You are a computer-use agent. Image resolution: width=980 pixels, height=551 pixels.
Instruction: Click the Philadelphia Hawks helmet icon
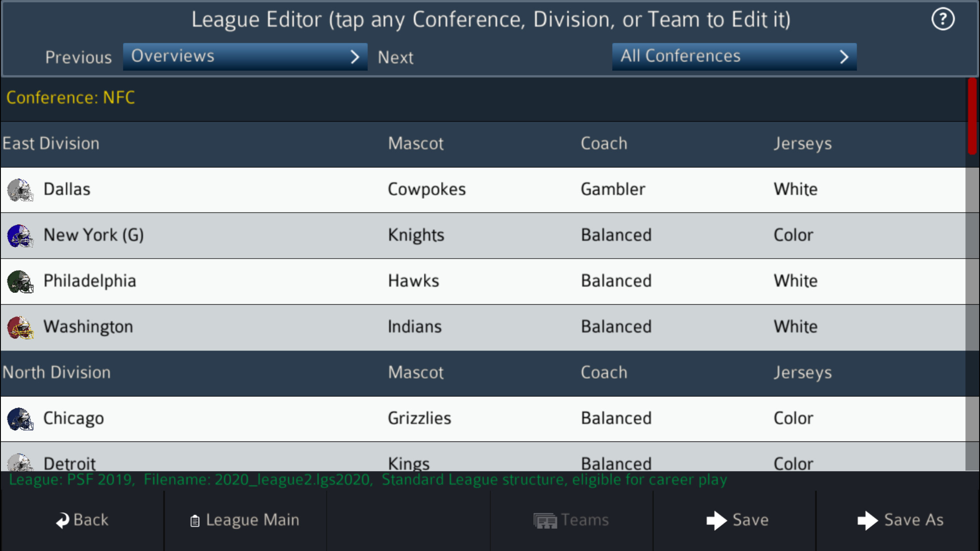[x=20, y=281]
